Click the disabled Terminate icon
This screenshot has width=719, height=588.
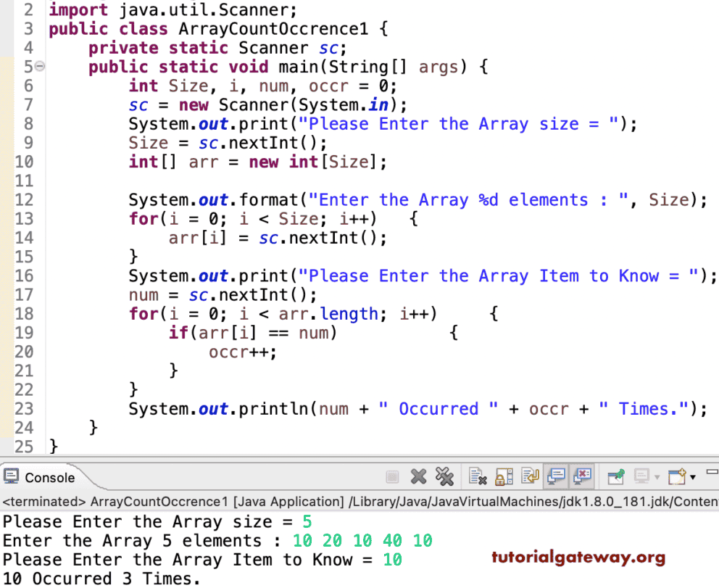[x=391, y=476]
